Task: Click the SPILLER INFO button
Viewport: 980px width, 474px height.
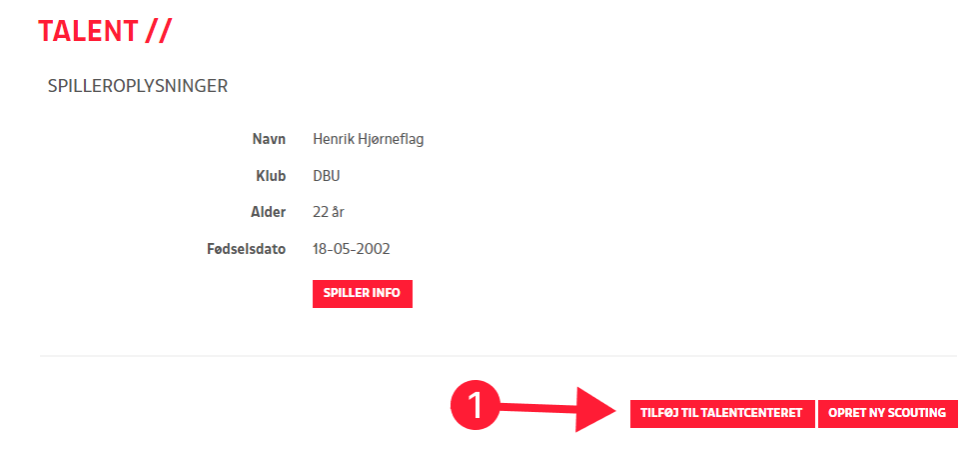Action: [x=362, y=294]
